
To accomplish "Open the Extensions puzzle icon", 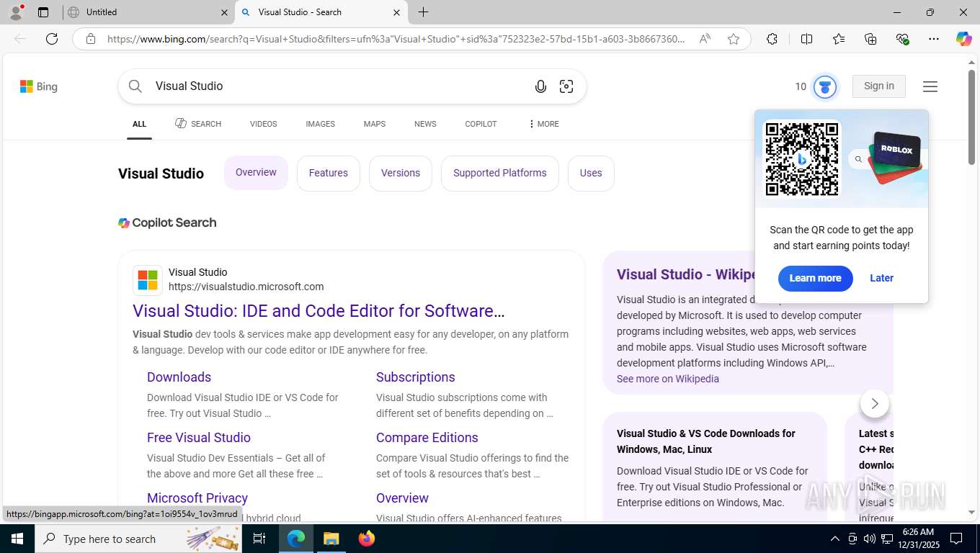I will 772,39.
